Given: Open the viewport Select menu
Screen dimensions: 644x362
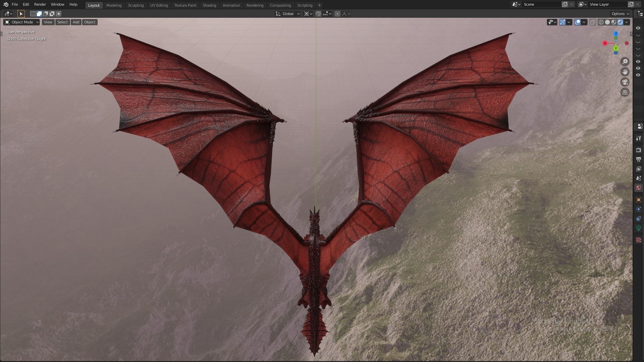Looking at the screenshot, I should [62, 22].
